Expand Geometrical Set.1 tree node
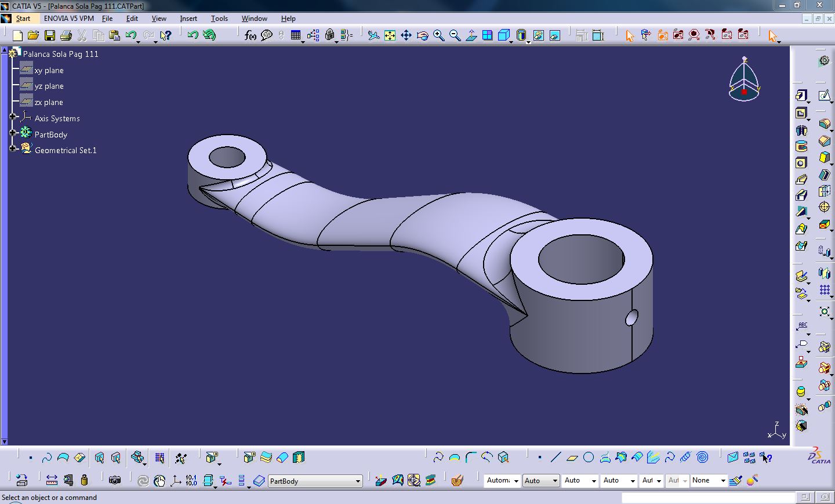 click(12, 148)
